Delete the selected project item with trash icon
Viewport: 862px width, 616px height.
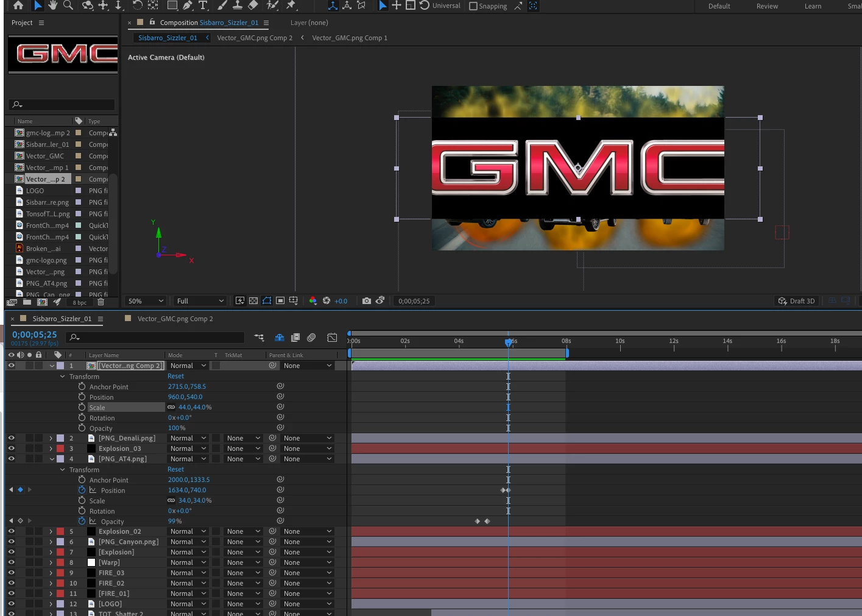(x=101, y=302)
